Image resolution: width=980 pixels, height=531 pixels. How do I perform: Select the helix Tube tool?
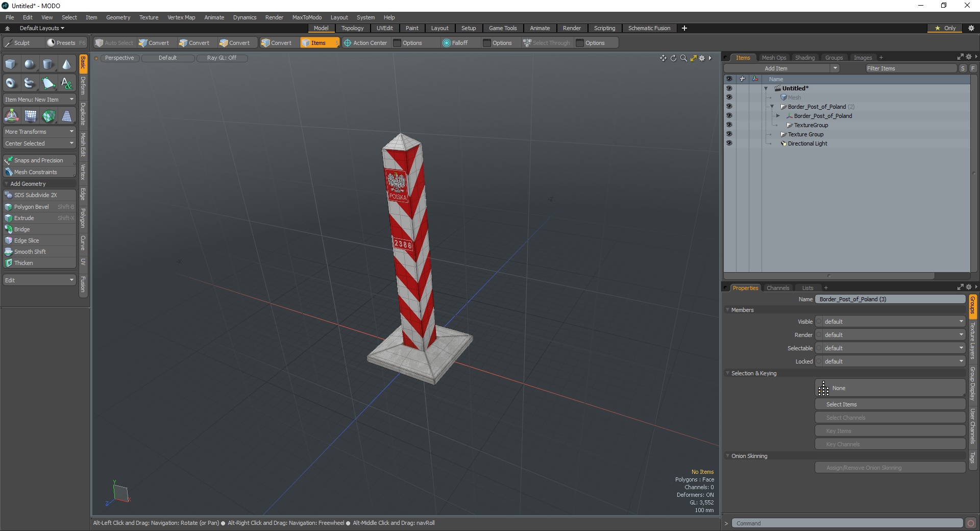30,83
